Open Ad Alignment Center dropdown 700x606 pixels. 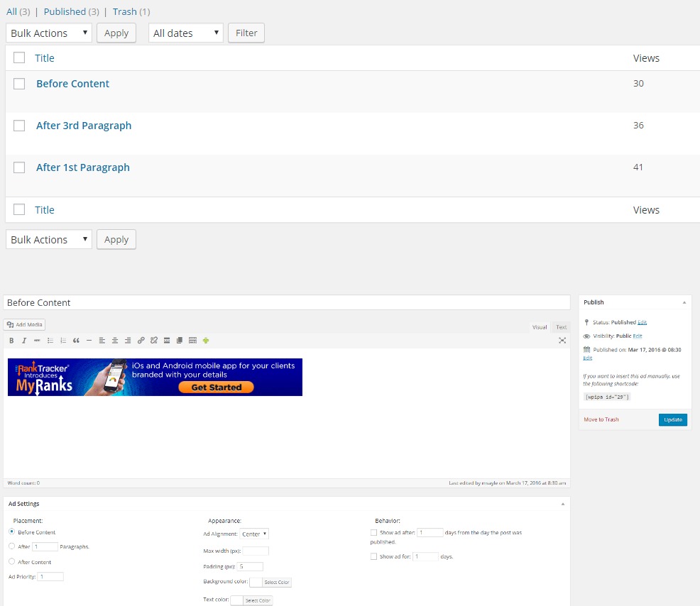254,534
